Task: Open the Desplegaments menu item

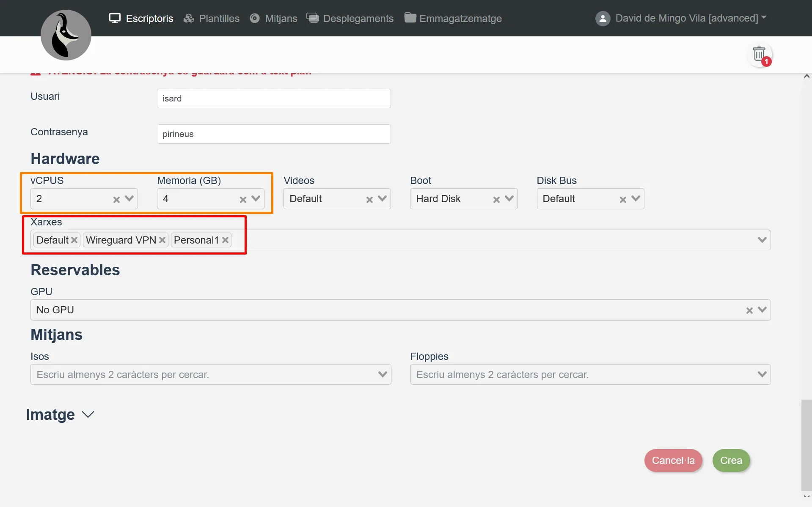Action: 350,18
